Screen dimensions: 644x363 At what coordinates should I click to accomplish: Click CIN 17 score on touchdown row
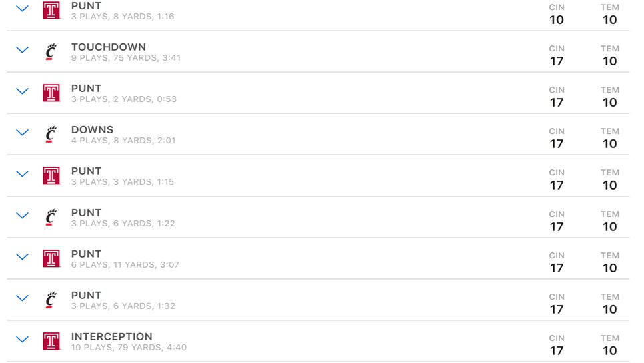click(557, 55)
